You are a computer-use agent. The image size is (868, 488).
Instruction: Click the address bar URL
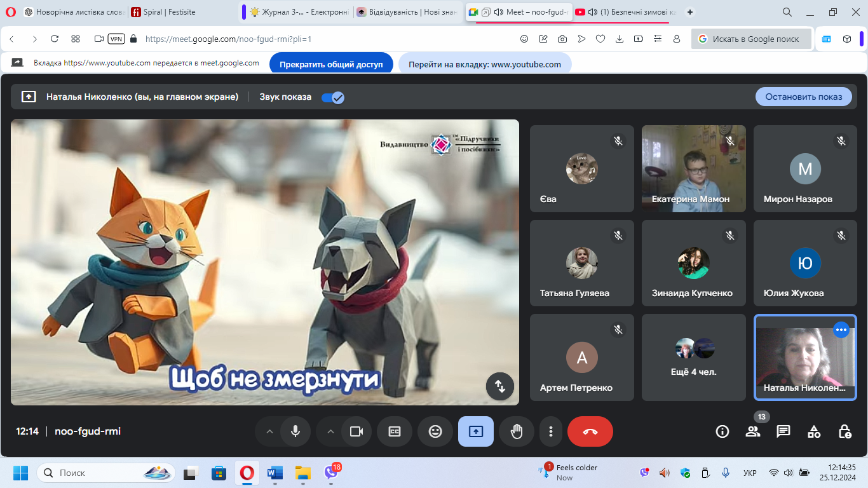(x=228, y=39)
